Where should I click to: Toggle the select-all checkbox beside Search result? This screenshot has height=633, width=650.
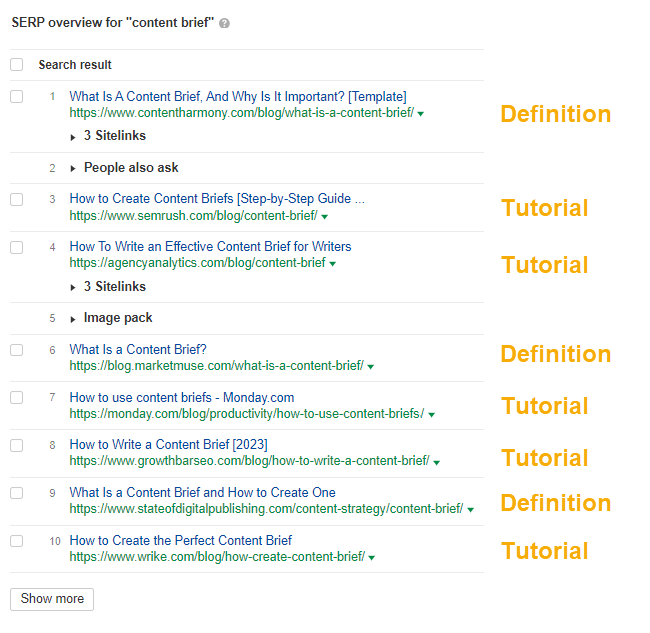click(16, 65)
